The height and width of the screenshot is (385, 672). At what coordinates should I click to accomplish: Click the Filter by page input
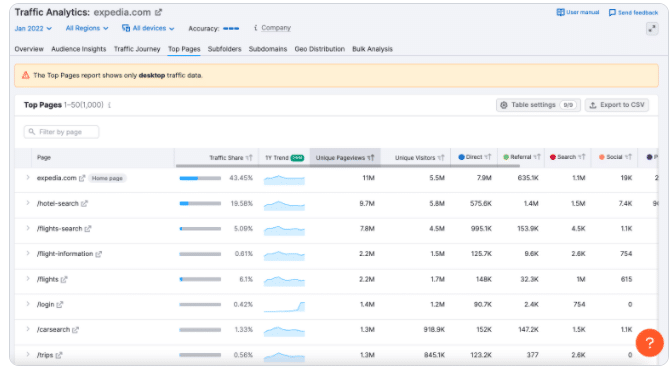61,132
